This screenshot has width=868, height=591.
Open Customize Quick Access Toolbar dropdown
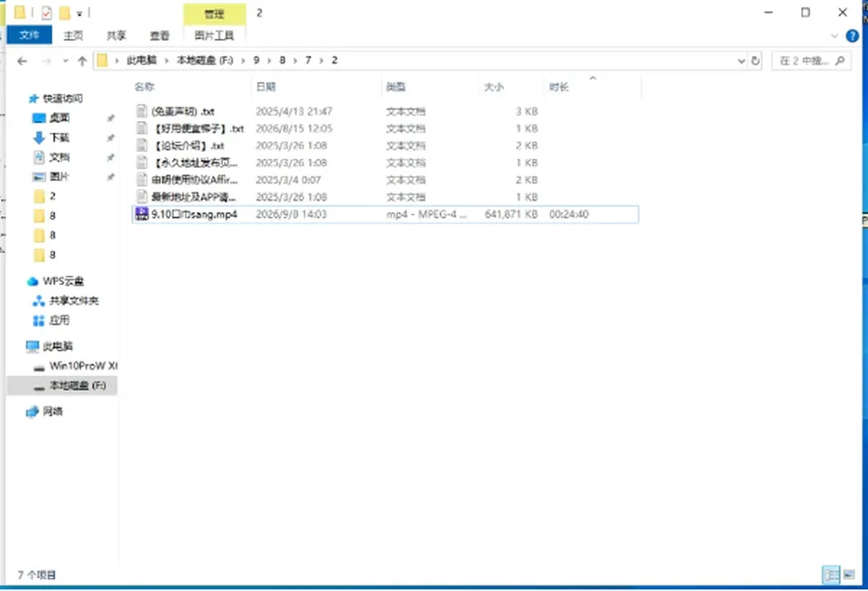(x=80, y=14)
